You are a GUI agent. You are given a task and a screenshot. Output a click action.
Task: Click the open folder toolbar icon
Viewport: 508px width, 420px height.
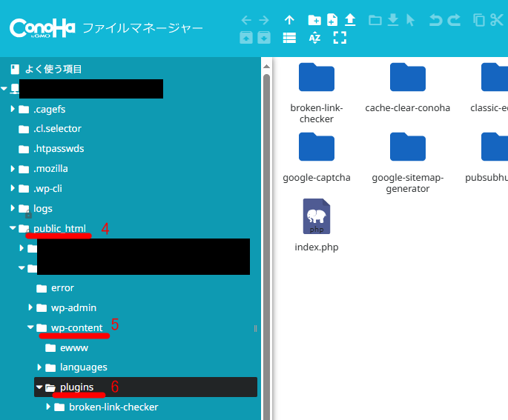[375, 21]
